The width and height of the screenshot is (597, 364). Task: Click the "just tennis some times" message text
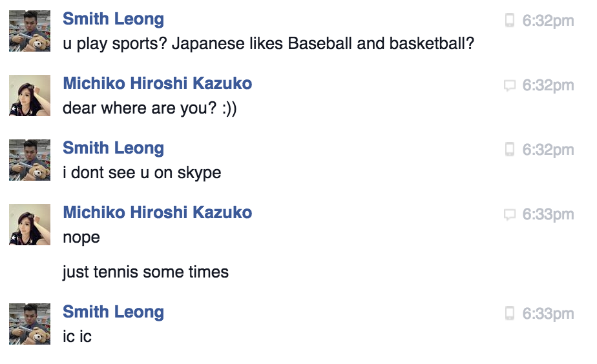click(x=145, y=272)
